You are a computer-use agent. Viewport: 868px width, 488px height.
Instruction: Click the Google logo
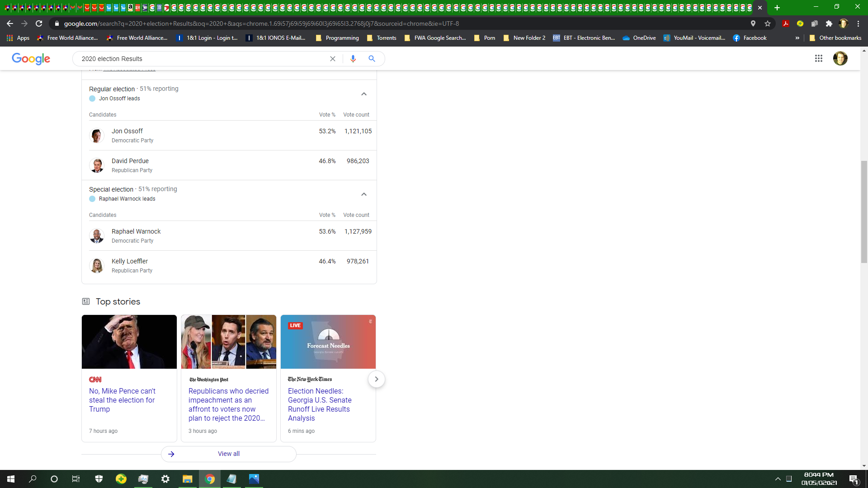tap(31, 59)
